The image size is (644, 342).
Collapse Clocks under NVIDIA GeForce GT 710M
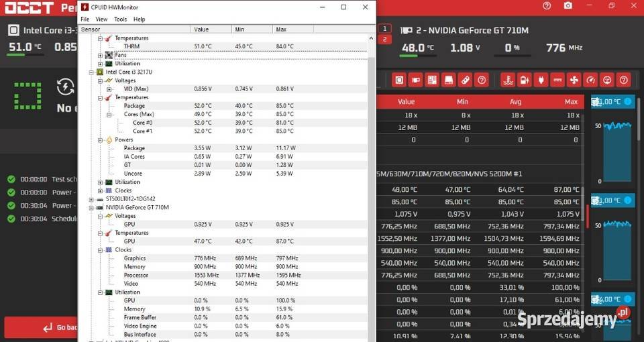pos(100,250)
